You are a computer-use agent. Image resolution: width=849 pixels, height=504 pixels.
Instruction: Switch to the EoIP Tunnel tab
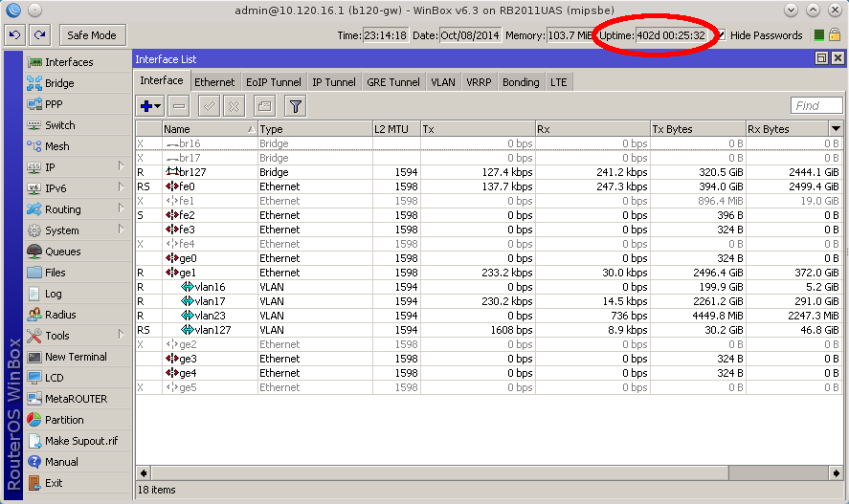274,82
